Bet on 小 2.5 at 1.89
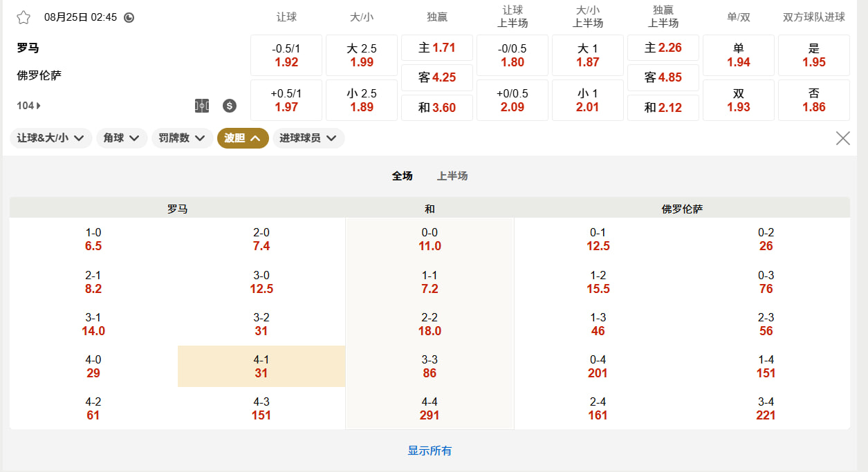The width and height of the screenshot is (868, 472). point(362,100)
